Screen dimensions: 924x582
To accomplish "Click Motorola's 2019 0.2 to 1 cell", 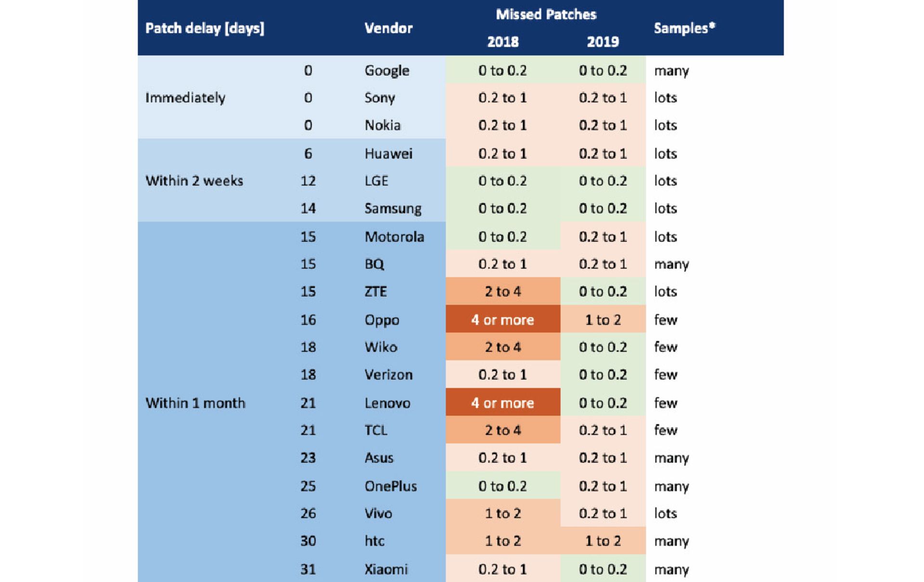I will pyautogui.click(x=603, y=237).
